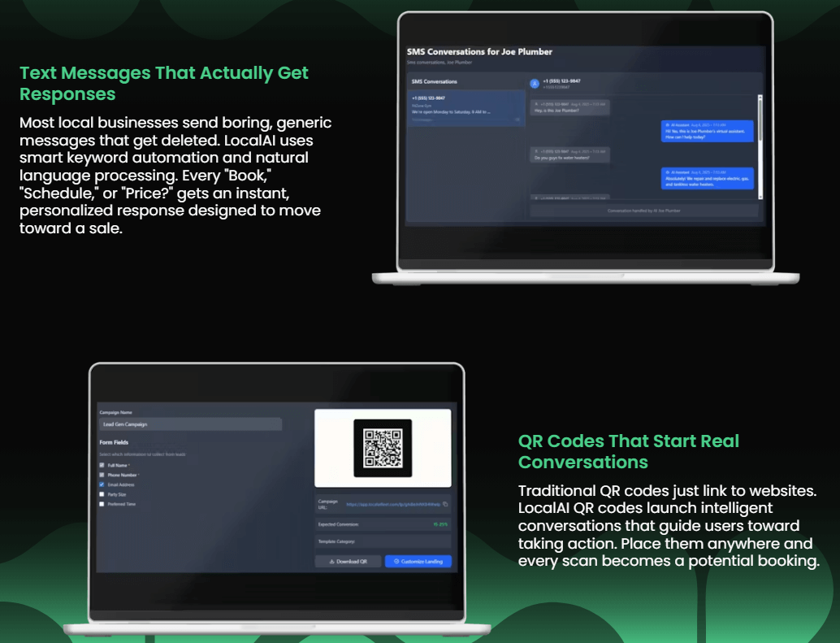This screenshot has width=840, height=643.
Task: Uncheck the Email Address checkbox
Action: (102, 484)
